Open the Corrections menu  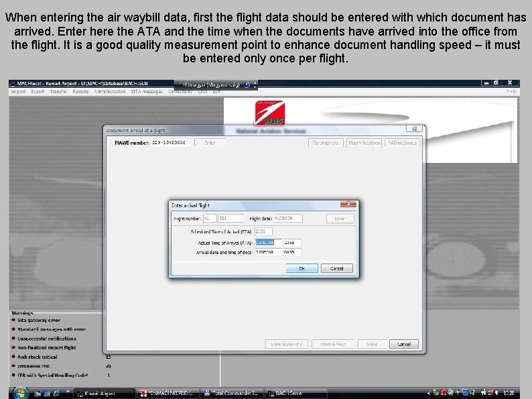click(x=180, y=92)
